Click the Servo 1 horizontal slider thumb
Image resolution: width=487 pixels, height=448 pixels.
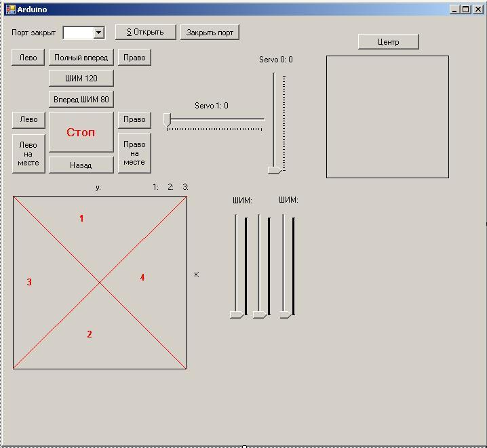click(x=168, y=120)
